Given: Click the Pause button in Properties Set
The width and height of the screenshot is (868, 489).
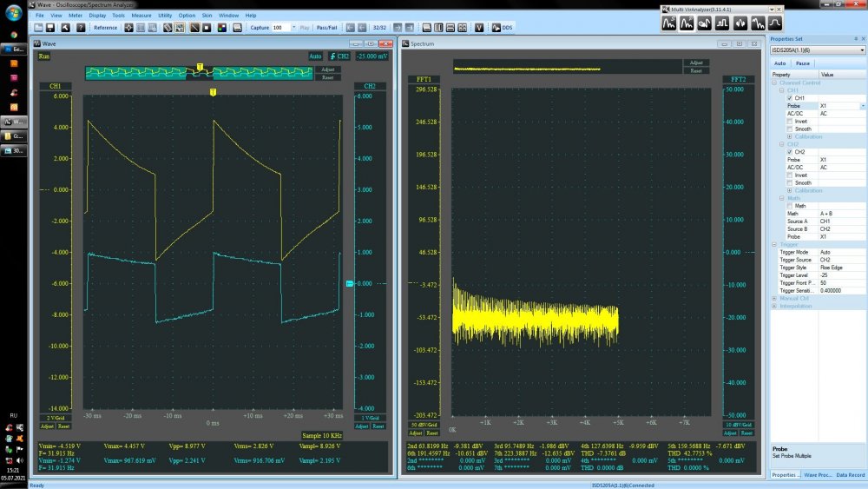Looking at the screenshot, I should [803, 63].
